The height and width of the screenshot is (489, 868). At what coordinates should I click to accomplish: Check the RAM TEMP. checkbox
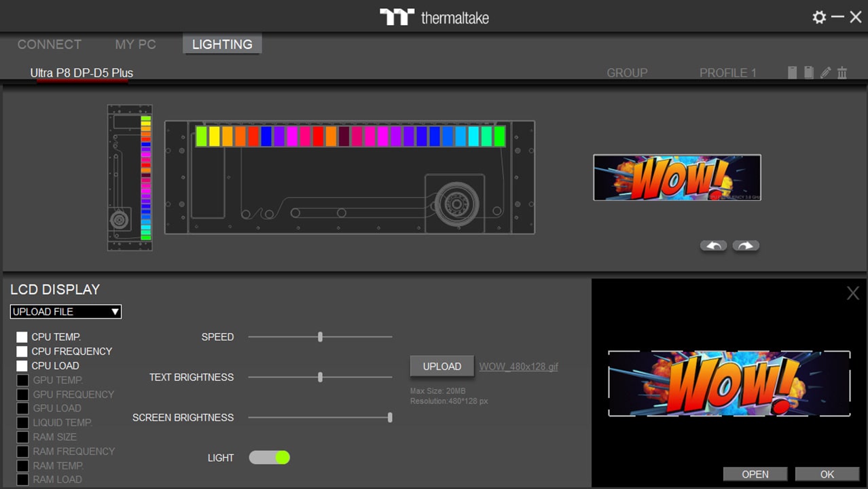(x=22, y=466)
